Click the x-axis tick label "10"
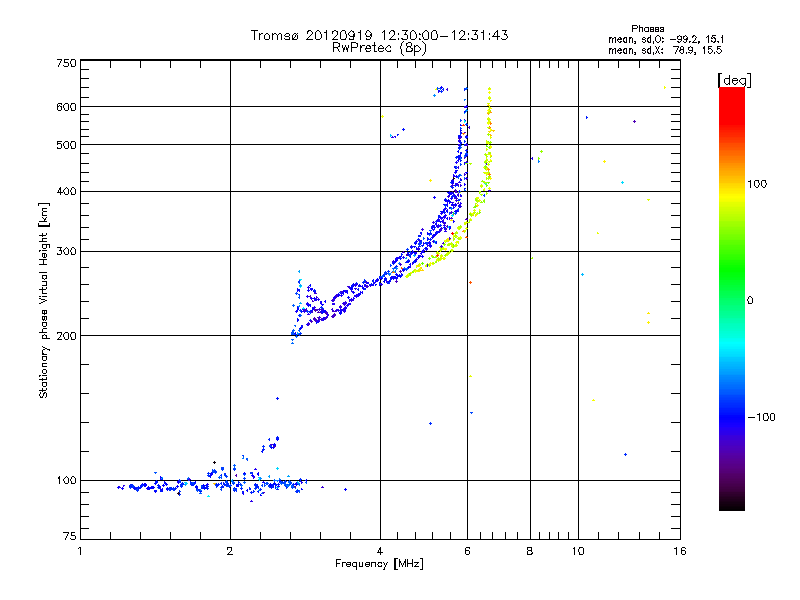This screenshot has height=600, width=800. [x=578, y=551]
